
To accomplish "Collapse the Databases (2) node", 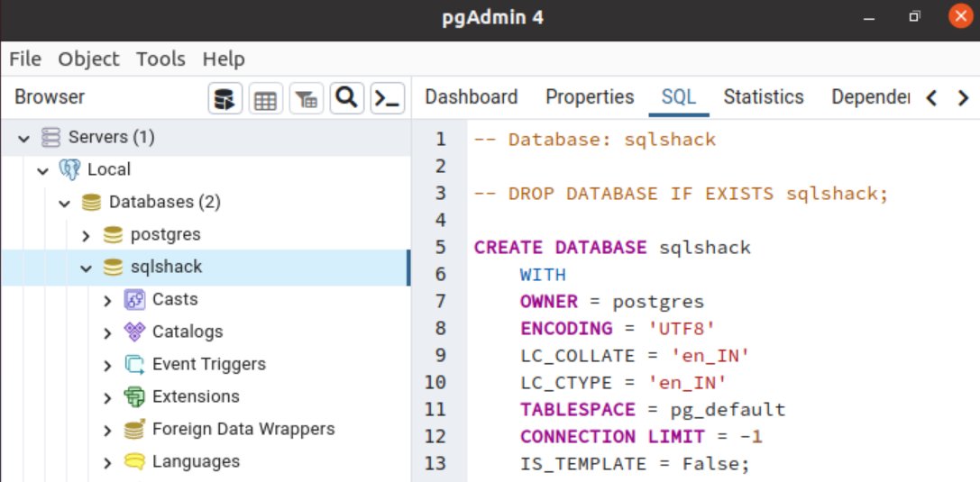I will click(x=64, y=203).
